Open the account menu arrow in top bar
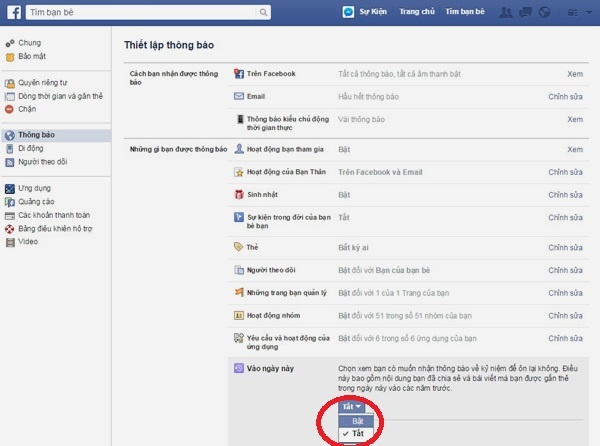 (589, 12)
